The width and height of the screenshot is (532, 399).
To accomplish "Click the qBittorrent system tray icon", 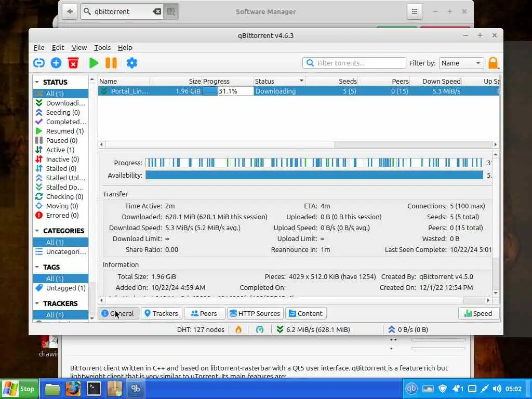I will 411,389.
